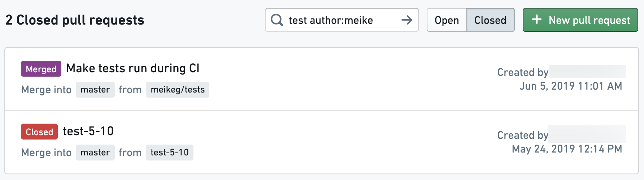
Task: Focus the search field containing 'test author:meike'
Action: pyautogui.click(x=342, y=20)
